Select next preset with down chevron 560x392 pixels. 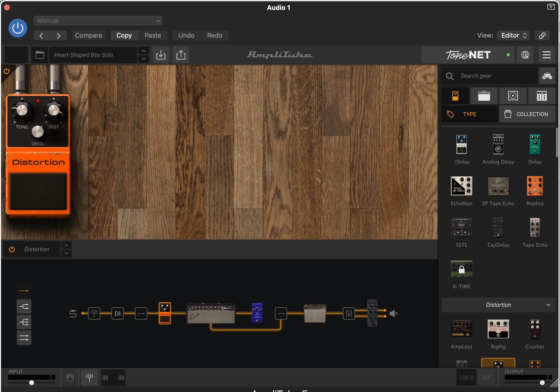click(143, 59)
